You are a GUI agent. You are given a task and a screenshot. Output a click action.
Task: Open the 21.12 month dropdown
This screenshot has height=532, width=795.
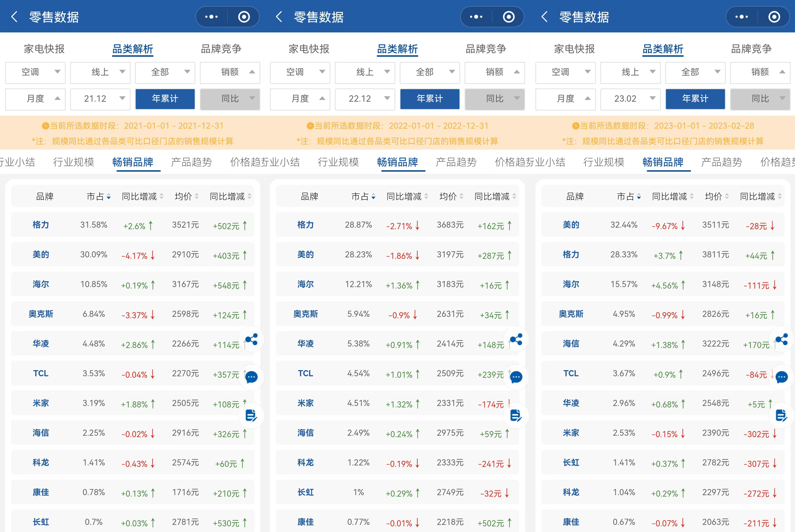pos(100,99)
